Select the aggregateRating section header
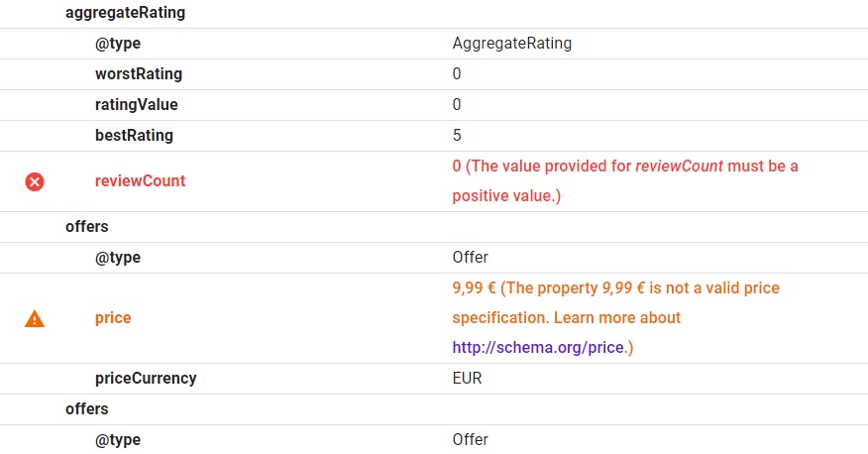 (111, 13)
